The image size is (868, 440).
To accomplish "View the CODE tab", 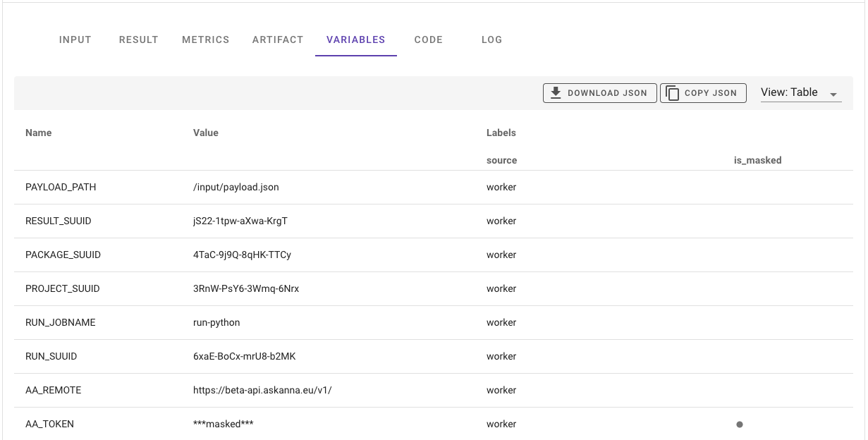I will [428, 39].
